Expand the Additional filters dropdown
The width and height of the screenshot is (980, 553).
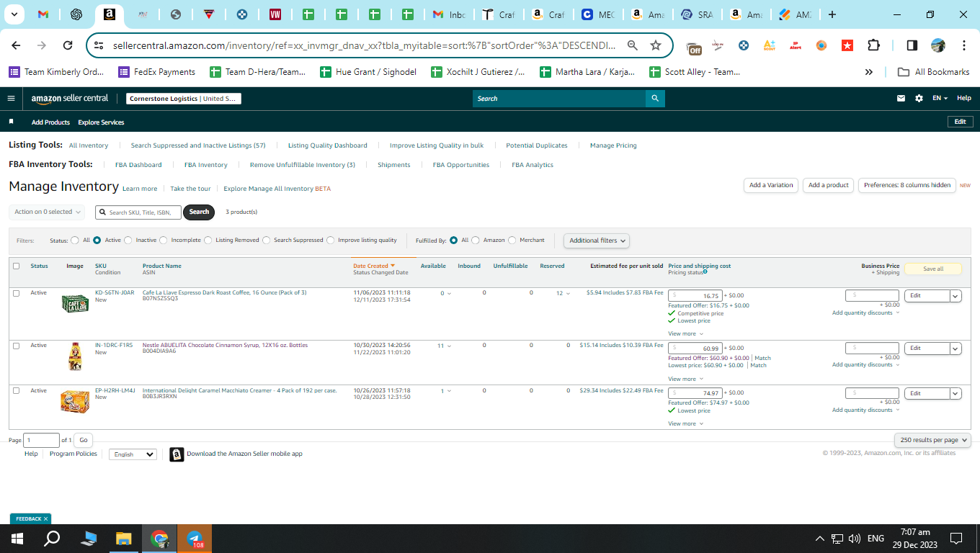597,240
